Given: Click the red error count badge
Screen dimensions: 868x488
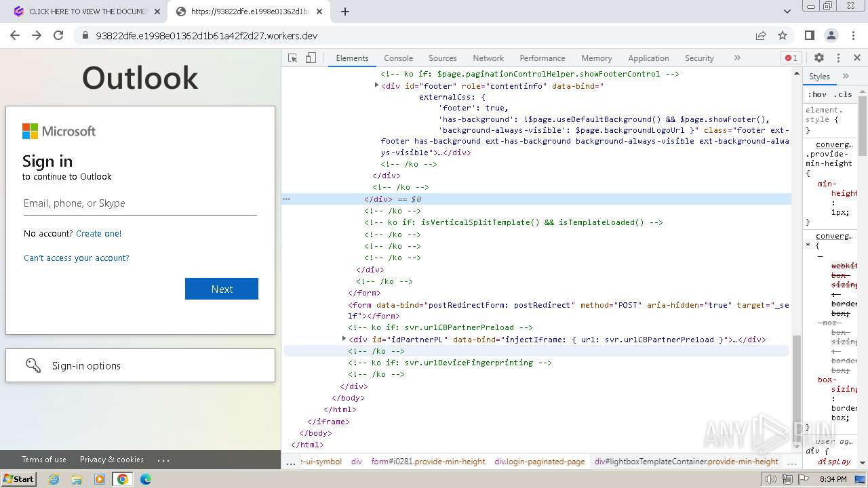Looking at the screenshot, I should pos(791,58).
